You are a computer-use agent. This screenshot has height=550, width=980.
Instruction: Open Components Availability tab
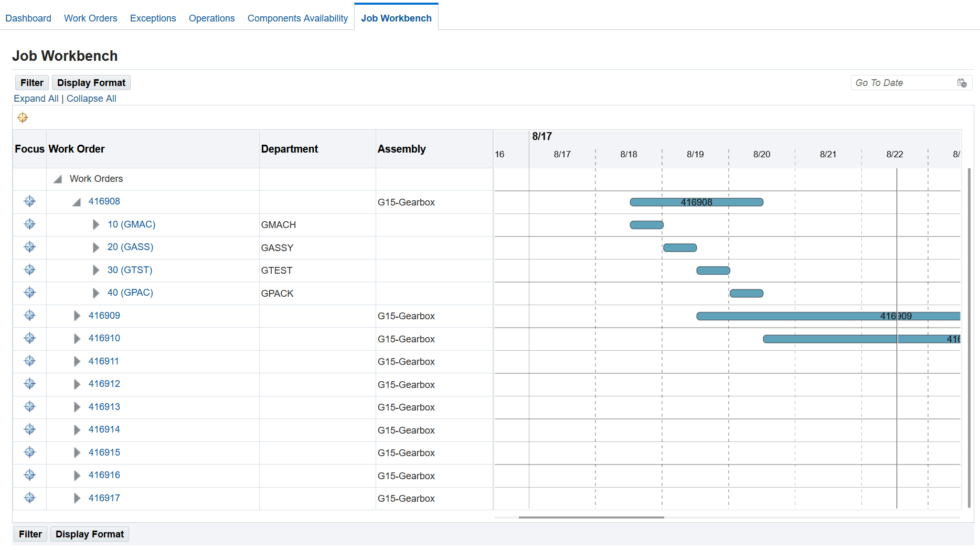click(297, 18)
